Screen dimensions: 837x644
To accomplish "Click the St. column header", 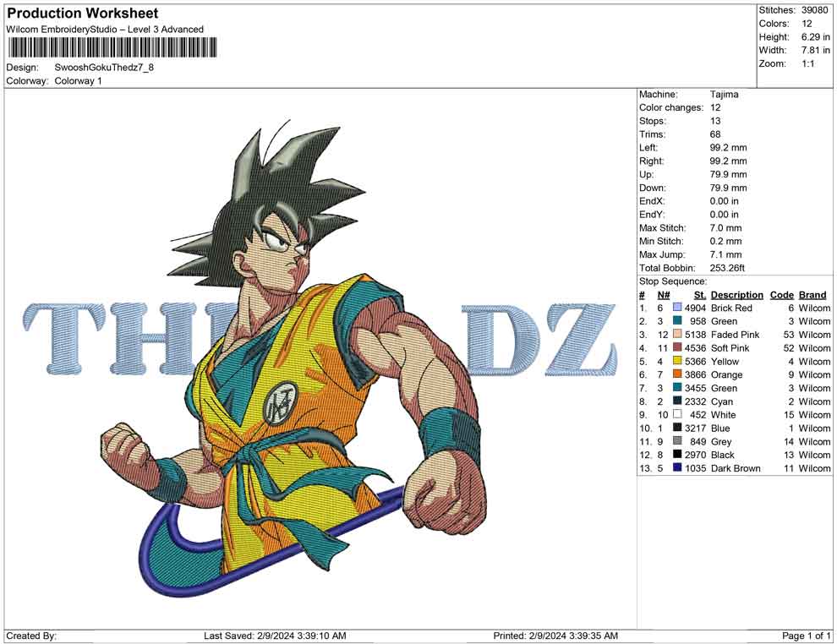I will click(x=700, y=294).
